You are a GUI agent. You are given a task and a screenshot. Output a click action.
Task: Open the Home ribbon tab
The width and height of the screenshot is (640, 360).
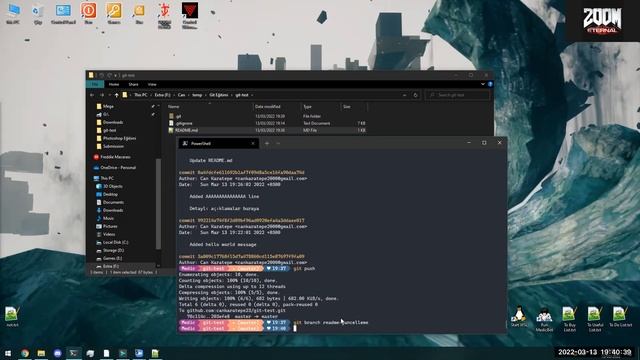click(x=114, y=84)
